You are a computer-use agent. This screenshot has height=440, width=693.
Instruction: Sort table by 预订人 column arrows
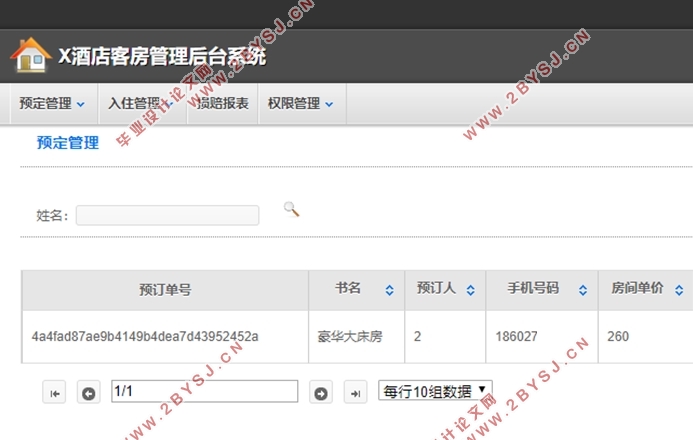[471, 290]
